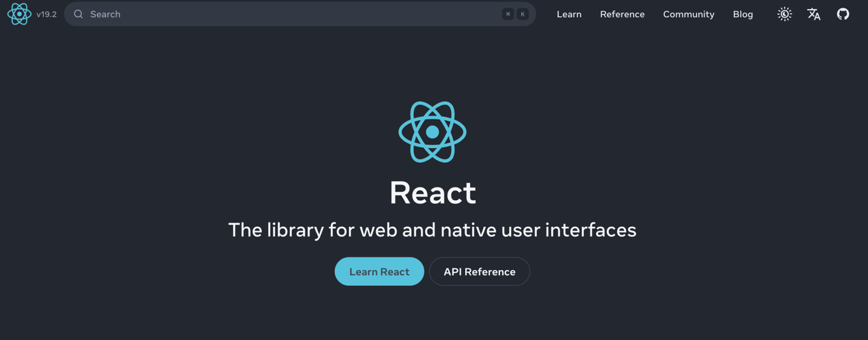The image size is (868, 340).
Task: Focus the Search input field
Action: pos(300,14)
